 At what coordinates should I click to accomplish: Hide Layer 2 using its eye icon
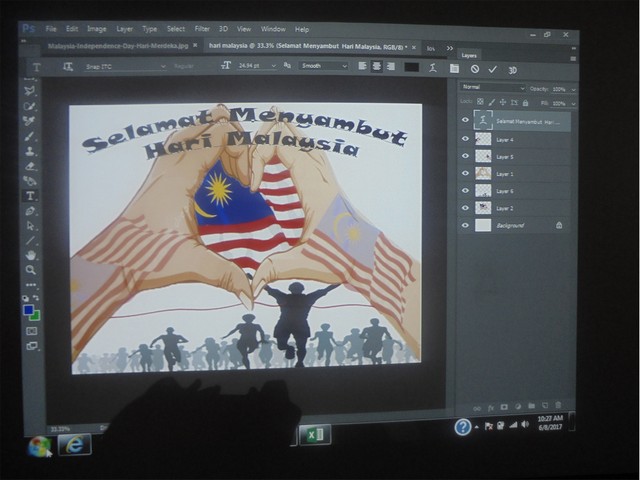point(465,208)
